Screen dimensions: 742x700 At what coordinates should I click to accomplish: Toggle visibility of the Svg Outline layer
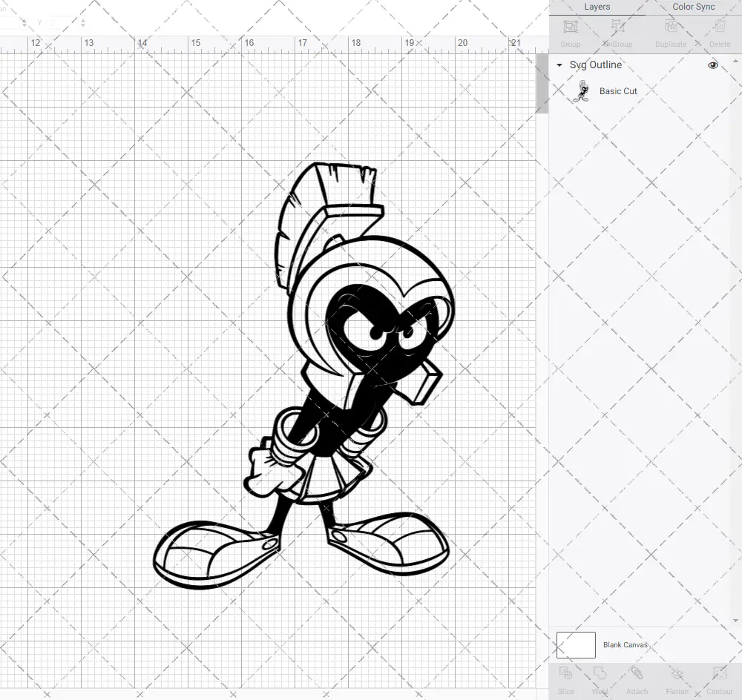tap(712, 65)
